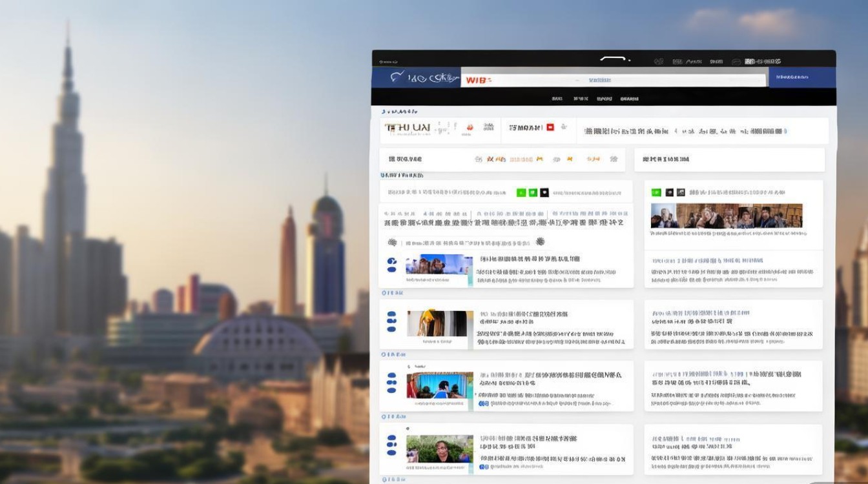
Task: Click the red square icon in the top card row
Action: 550,128
